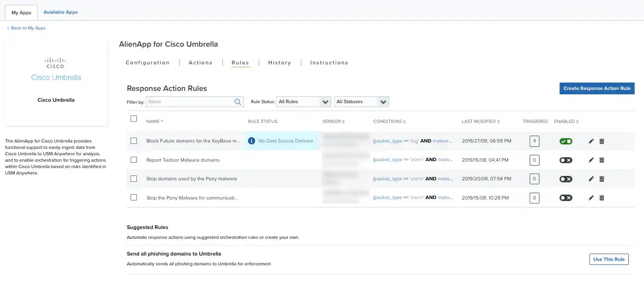Edit the Stop the Pony Malware for communication rule
The height and width of the screenshot is (286, 644).
(x=591, y=198)
